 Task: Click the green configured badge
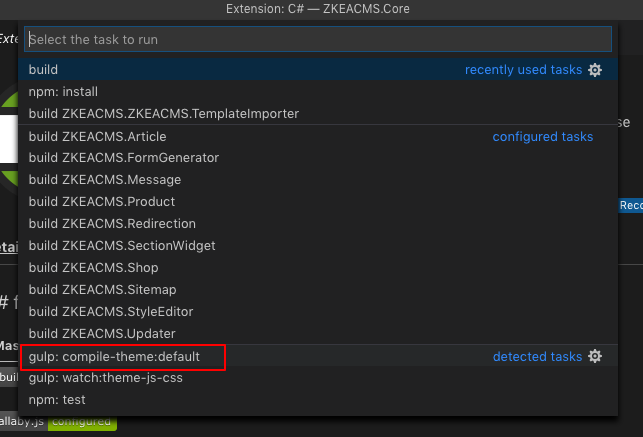tap(82, 422)
